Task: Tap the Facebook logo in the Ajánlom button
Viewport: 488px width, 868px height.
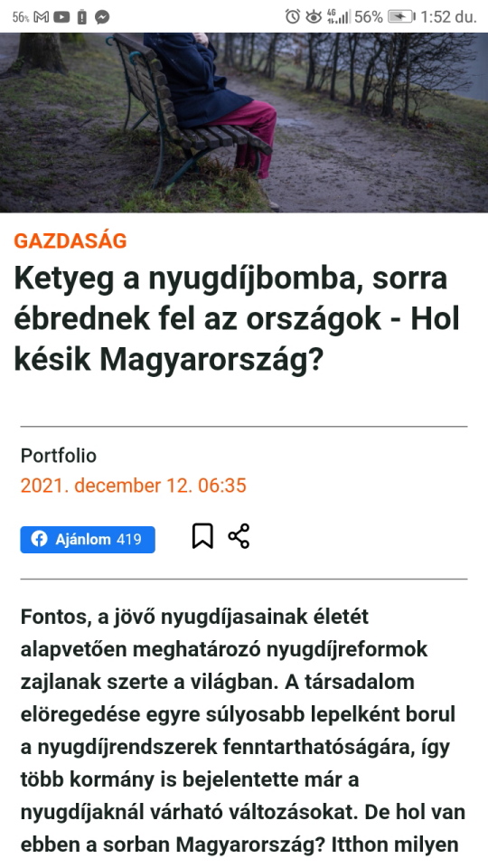Action: [39, 539]
